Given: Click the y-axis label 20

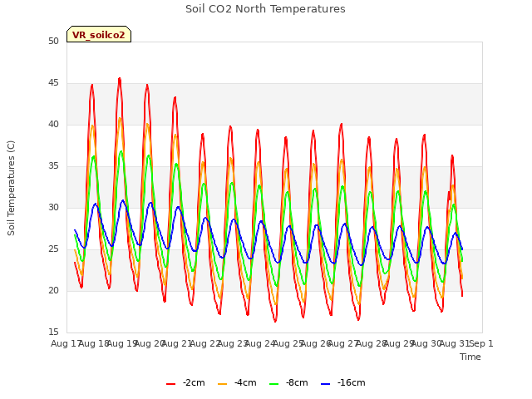Looking at the screenshot, I should [x=53, y=290].
